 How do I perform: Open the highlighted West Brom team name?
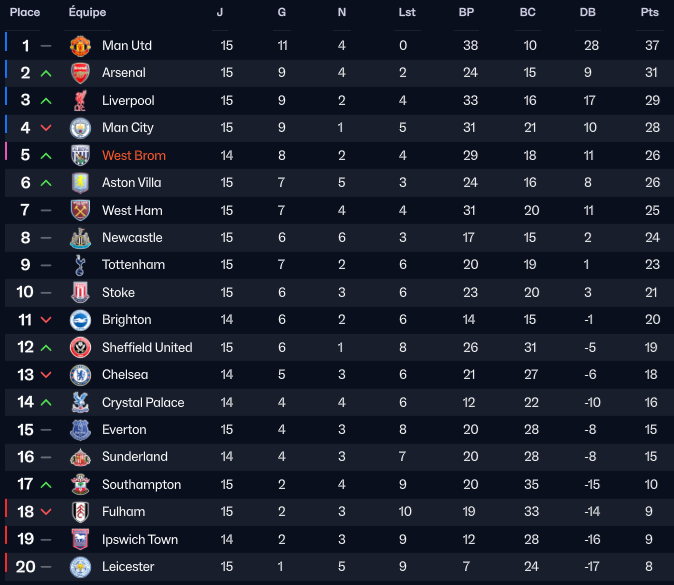134,155
